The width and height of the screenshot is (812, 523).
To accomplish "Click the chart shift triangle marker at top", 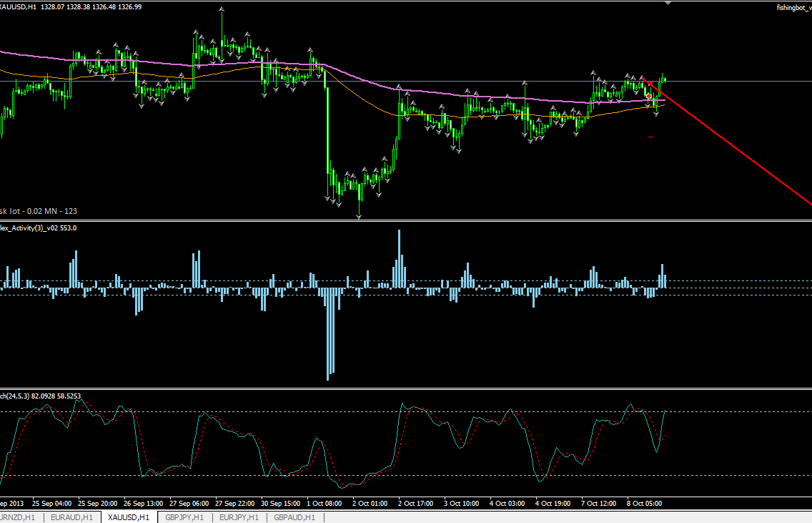I will tap(668, 3).
